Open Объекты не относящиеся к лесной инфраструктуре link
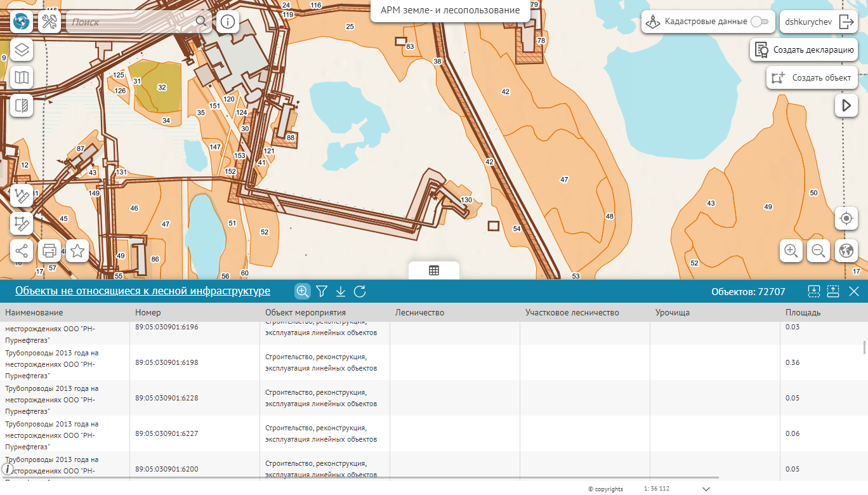 [143, 291]
